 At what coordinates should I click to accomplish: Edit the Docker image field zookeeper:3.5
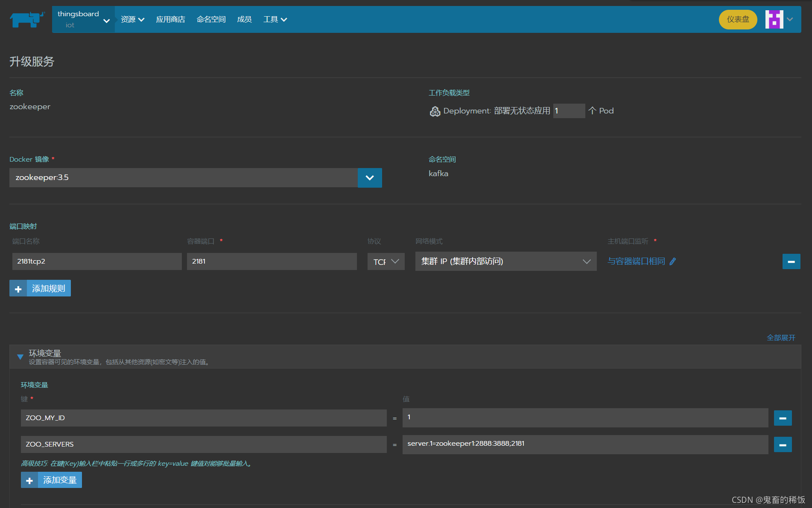[183, 177]
